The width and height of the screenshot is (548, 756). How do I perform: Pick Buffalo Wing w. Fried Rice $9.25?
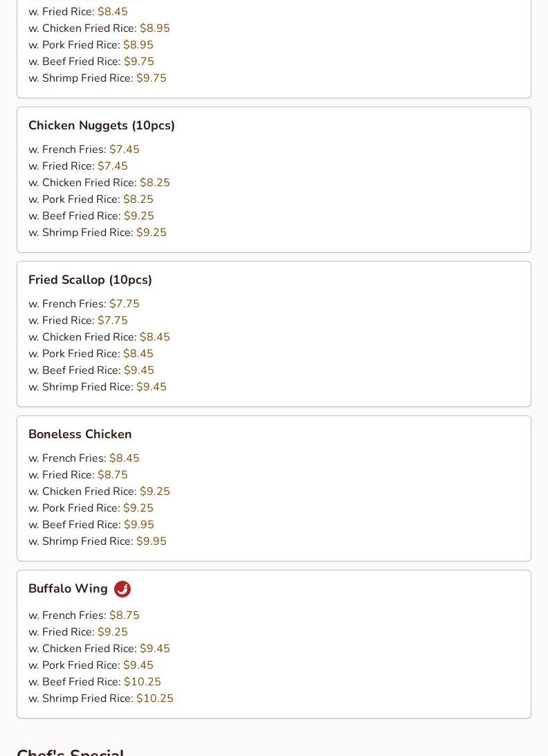78,632
